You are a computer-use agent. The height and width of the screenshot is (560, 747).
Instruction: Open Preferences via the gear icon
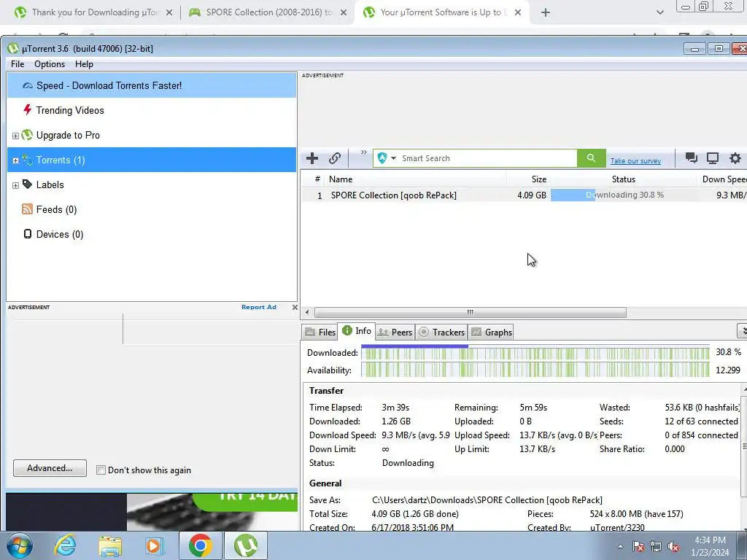[x=735, y=158]
